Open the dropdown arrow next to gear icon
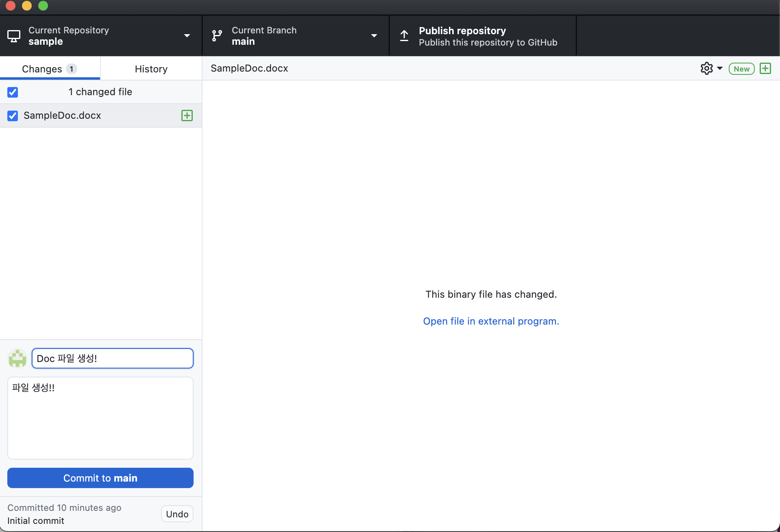This screenshot has height=532, width=780. (720, 68)
